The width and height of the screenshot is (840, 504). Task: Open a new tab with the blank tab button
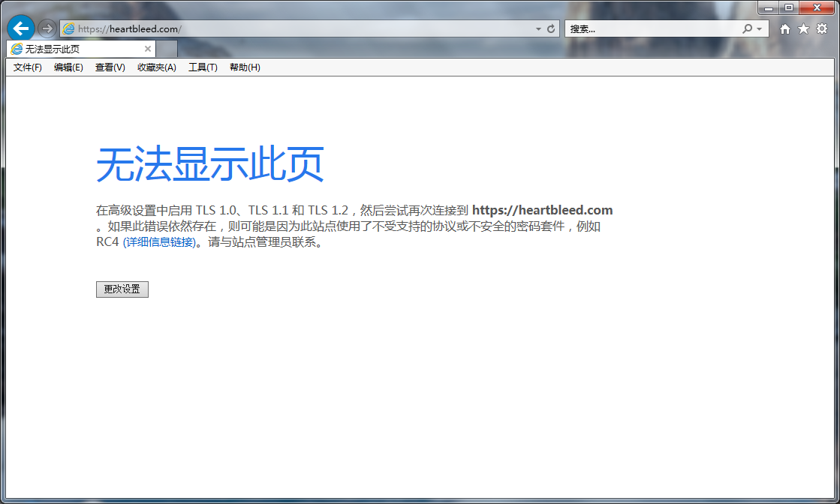pyautogui.click(x=167, y=49)
